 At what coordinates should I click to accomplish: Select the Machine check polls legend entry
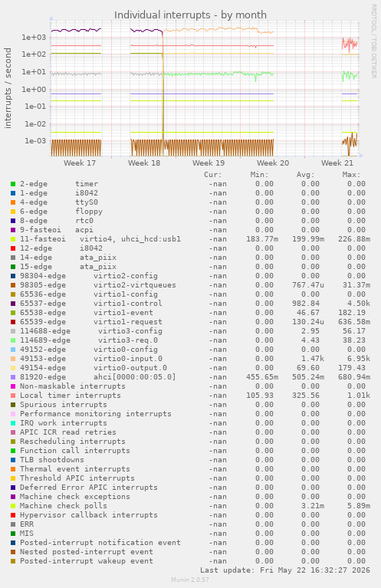(x=64, y=506)
